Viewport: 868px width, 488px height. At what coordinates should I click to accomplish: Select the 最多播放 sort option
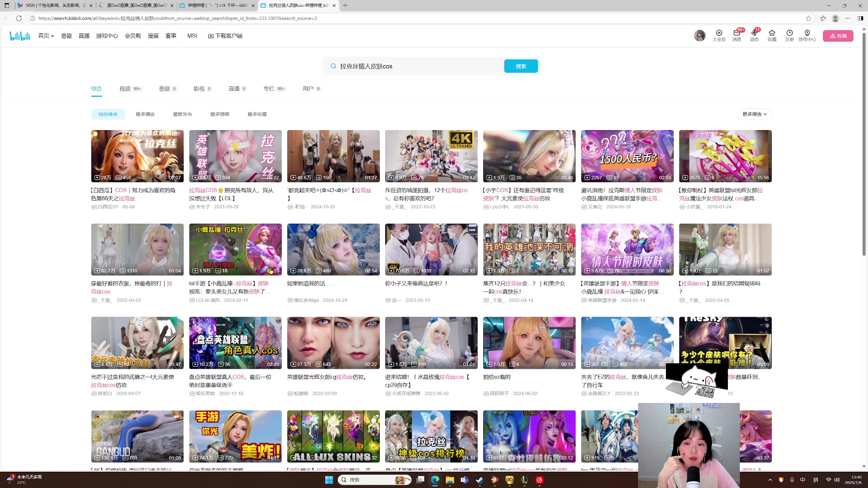[145, 114]
